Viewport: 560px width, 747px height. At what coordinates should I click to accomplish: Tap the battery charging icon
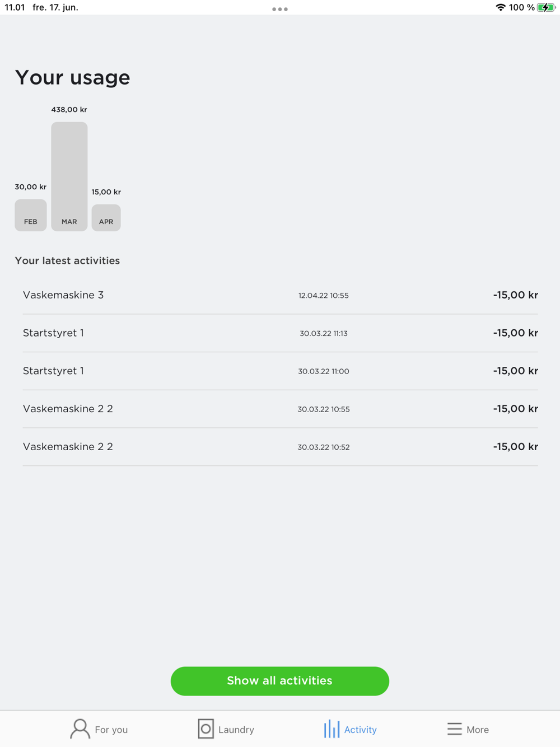coord(546,7)
